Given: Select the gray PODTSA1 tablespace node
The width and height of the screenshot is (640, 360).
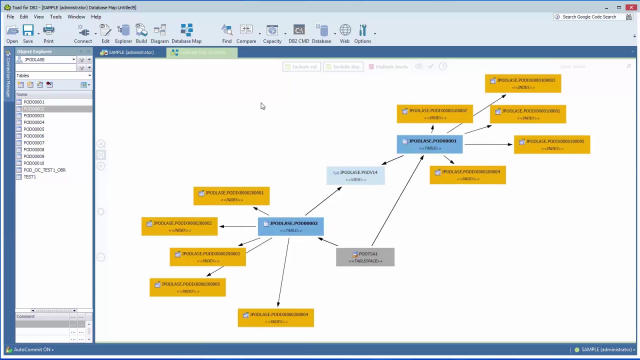Looking at the screenshot, I should pyautogui.click(x=365, y=257).
